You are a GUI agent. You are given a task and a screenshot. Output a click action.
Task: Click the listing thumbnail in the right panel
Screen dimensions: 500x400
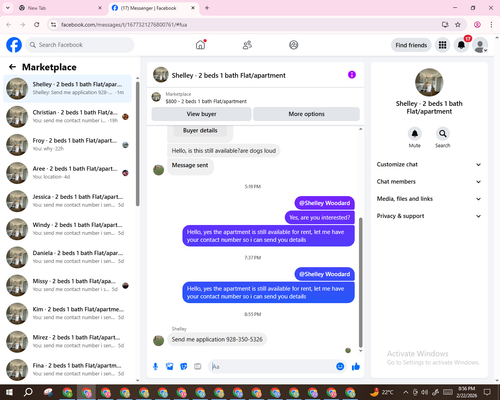[x=429, y=82]
